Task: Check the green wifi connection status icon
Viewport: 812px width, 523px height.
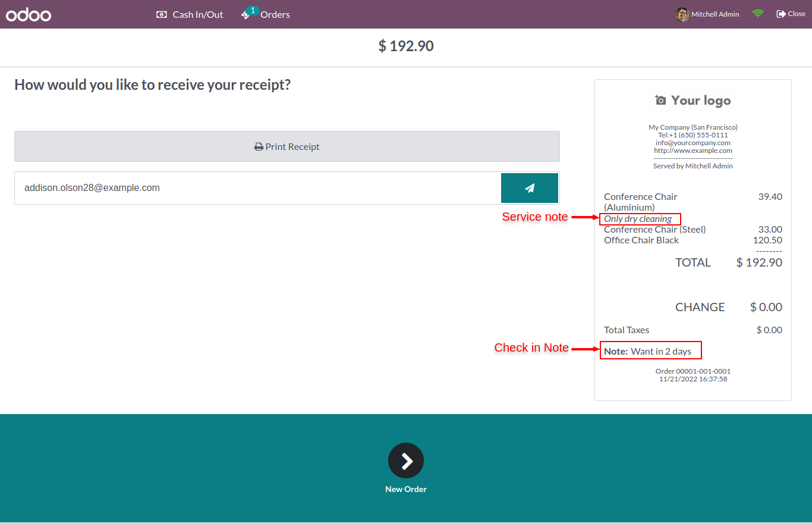Action: 757,14
